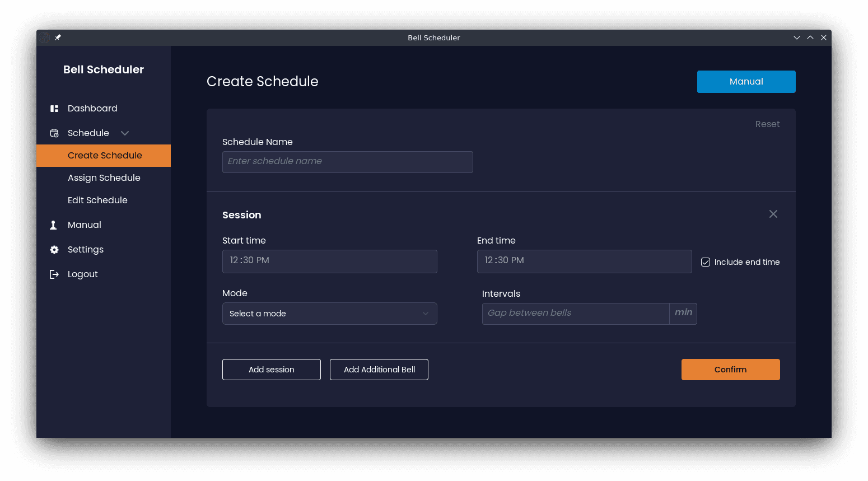The image size is (868, 481).
Task: Collapse the Schedule submenu chevron
Action: click(125, 133)
